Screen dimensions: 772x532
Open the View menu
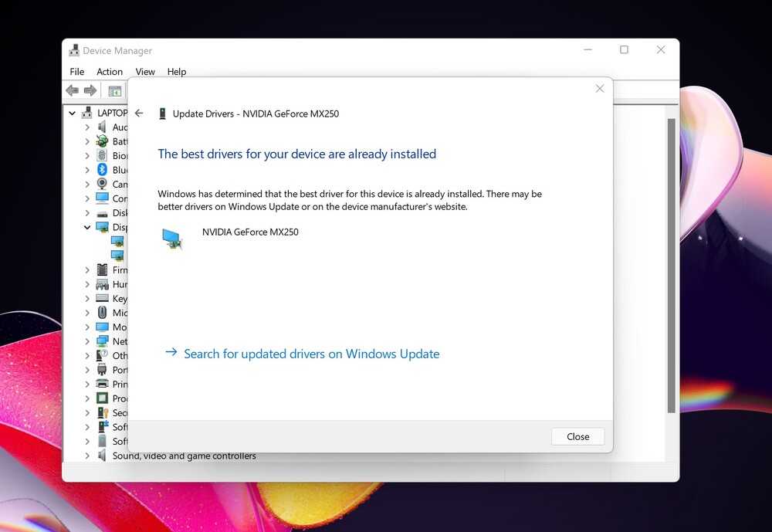[145, 72]
